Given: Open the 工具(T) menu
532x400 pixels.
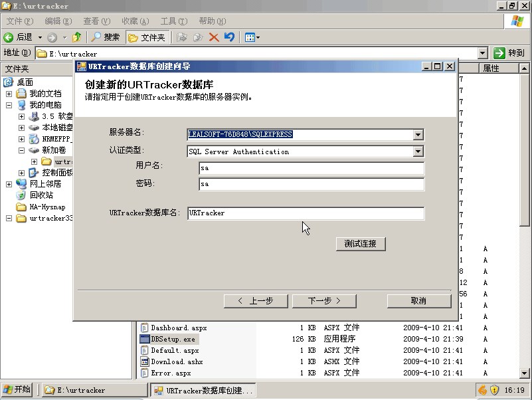Looking at the screenshot, I should (174, 21).
